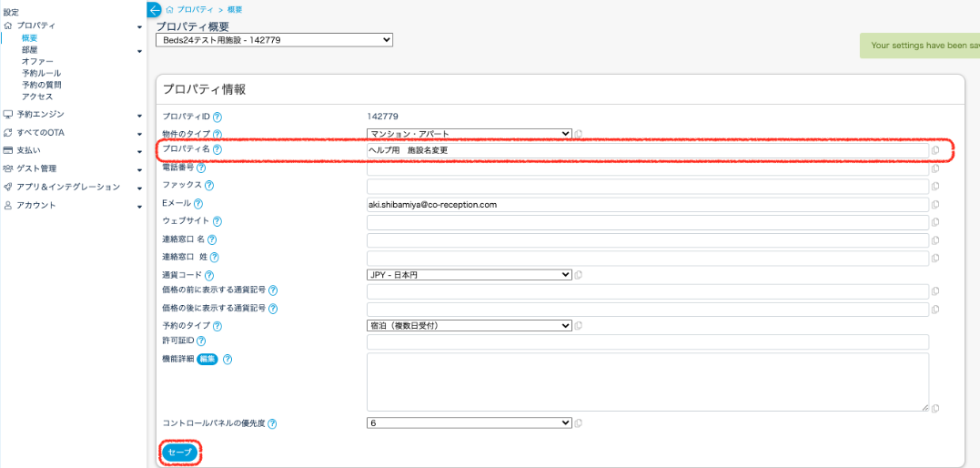Open the property selector Beds24テスト用施設 dropdown

[x=274, y=40]
